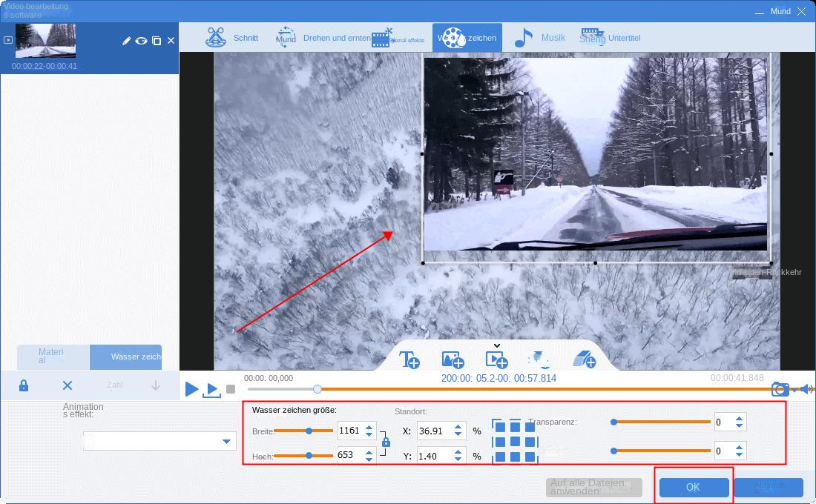Toggle the aspect ratio lock

(x=386, y=442)
